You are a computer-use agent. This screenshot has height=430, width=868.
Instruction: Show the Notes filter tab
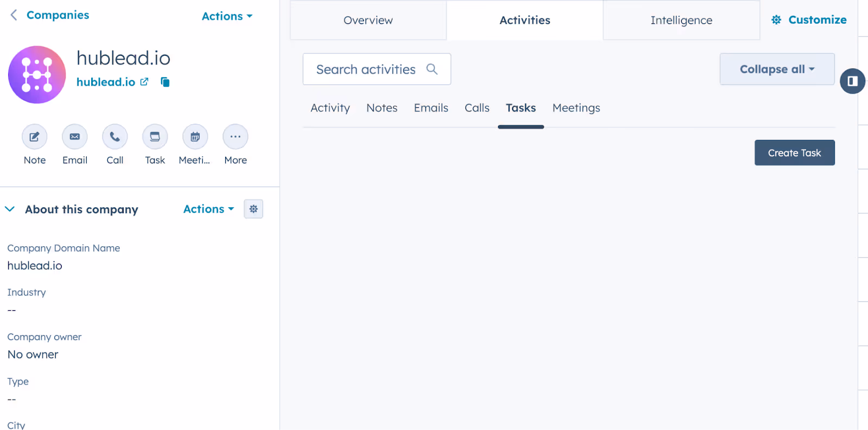point(382,108)
